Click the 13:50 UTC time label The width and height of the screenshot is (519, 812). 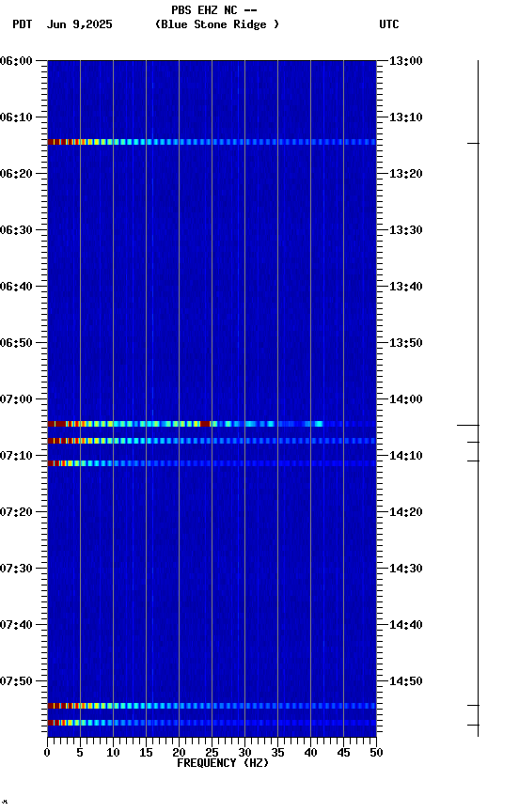[406, 343]
